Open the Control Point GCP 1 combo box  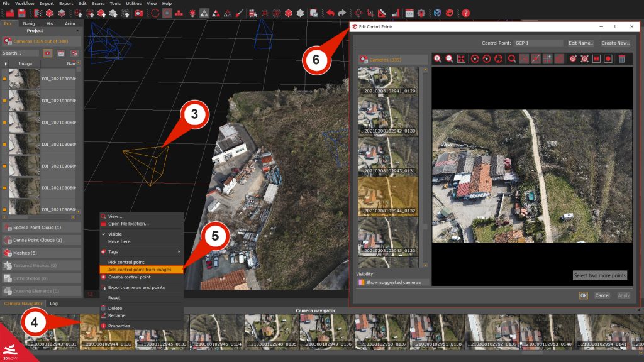538,43
